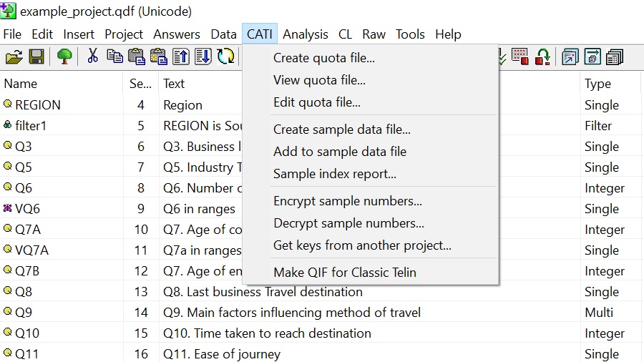Viewport: 644px width, 362px height.
Task: Click the Paste special clipboard with star
Action: click(159, 57)
